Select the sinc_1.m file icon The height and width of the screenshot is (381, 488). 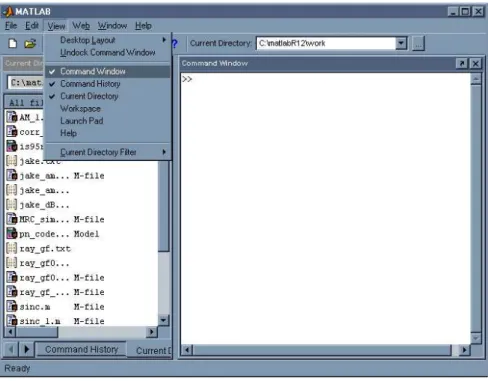(x=12, y=321)
